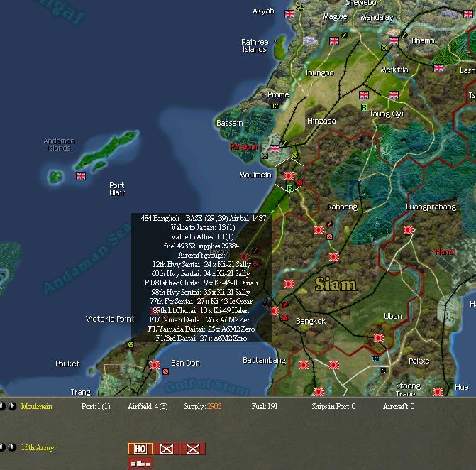Click the 'Port: 1 (1)' value
Screen dimensions: 476x470
tap(96, 406)
